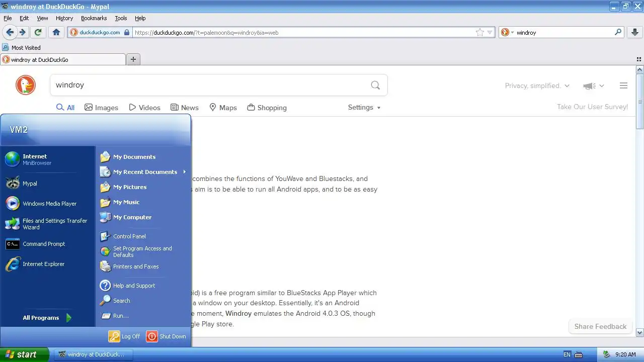Click the Log Off button
The width and height of the screenshot is (644, 362).
pos(124,336)
